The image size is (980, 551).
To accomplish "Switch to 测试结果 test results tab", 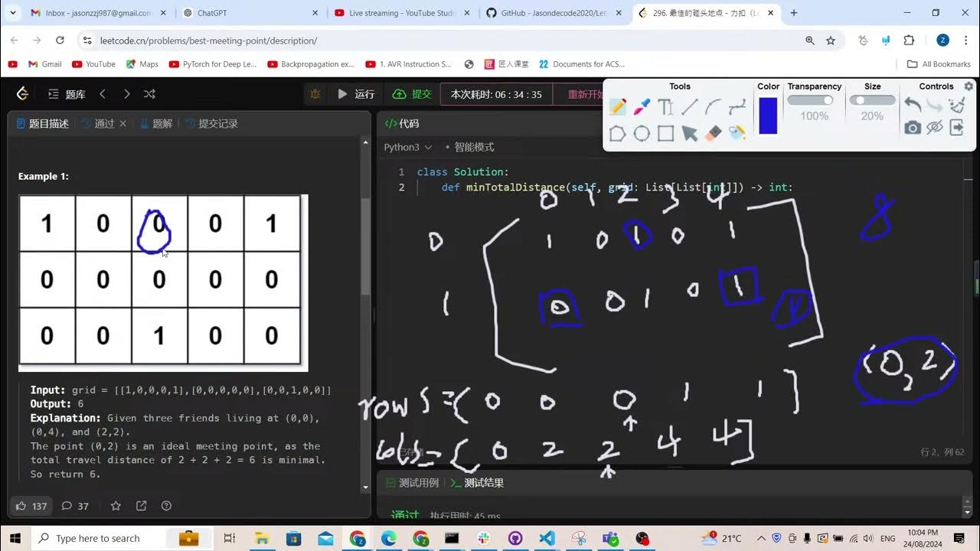I will (476, 483).
